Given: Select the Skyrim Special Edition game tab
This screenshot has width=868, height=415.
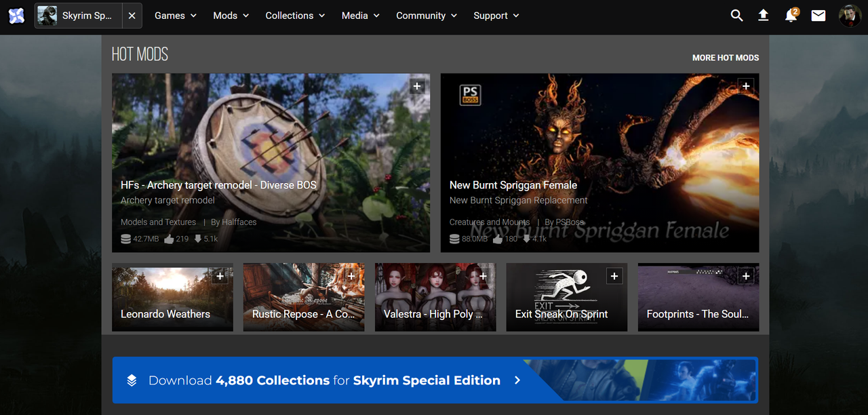Looking at the screenshot, I should [x=79, y=16].
